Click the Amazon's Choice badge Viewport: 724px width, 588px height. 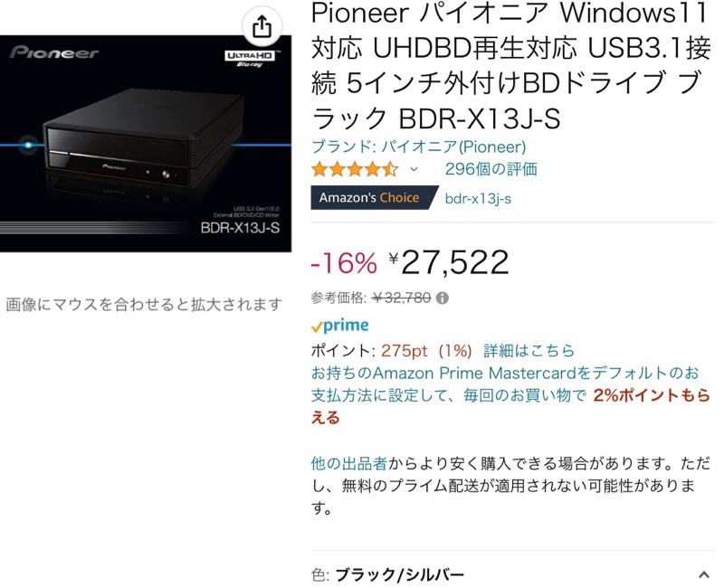(x=374, y=197)
